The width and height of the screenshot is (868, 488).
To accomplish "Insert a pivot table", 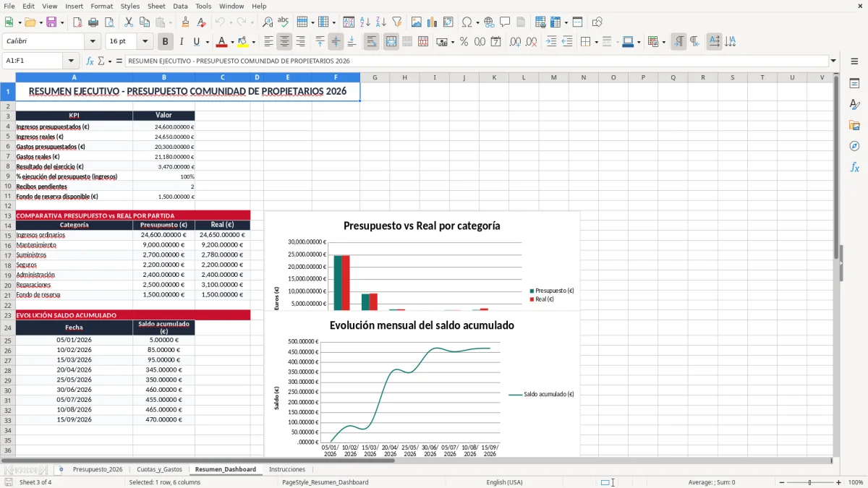I will coord(448,22).
